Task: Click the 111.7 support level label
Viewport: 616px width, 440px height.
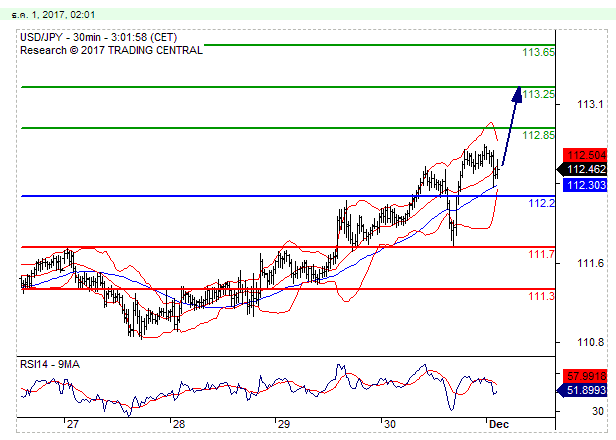Action: [541, 255]
